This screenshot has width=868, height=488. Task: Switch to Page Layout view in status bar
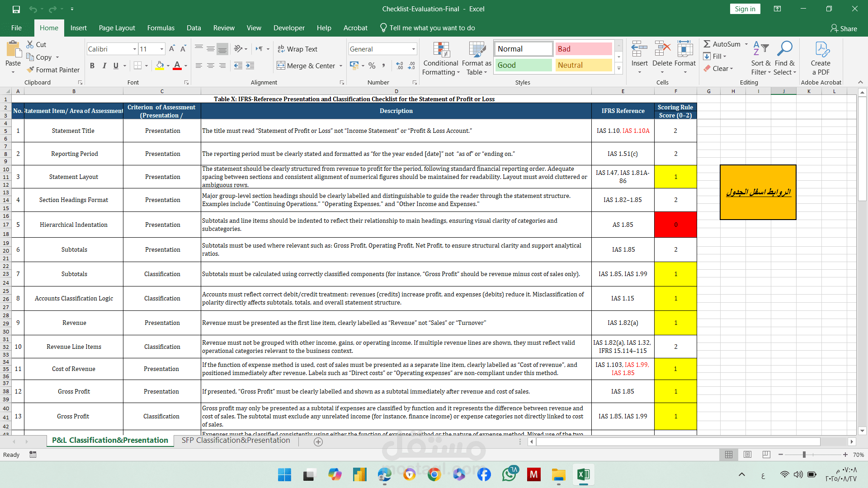747,454
